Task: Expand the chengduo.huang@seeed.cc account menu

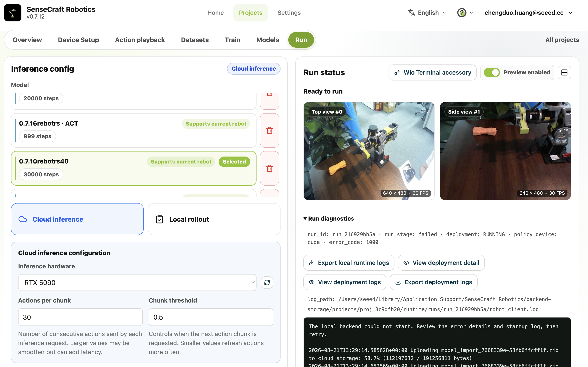Action: click(529, 13)
